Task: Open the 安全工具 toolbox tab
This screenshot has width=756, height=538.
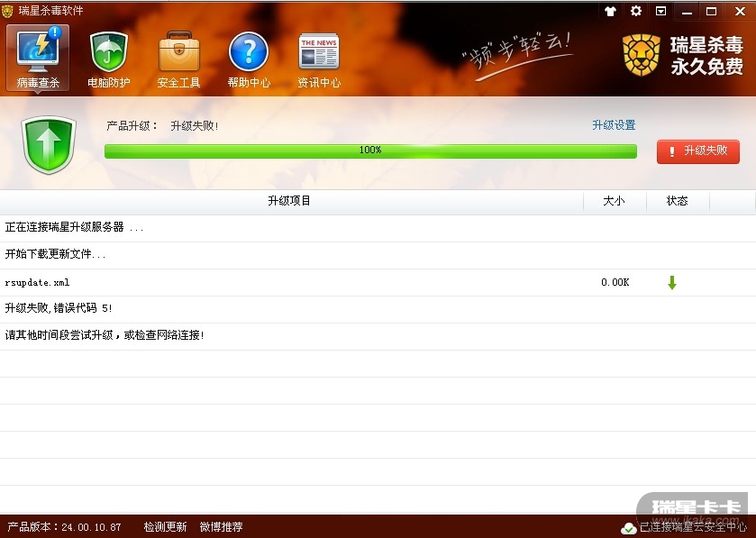Action: [x=179, y=59]
